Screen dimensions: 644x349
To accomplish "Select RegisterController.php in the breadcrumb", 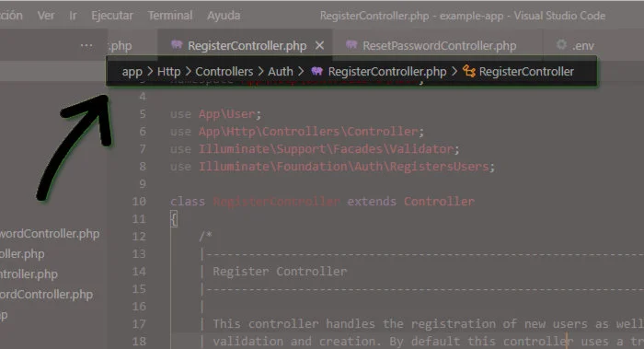I will coord(387,72).
